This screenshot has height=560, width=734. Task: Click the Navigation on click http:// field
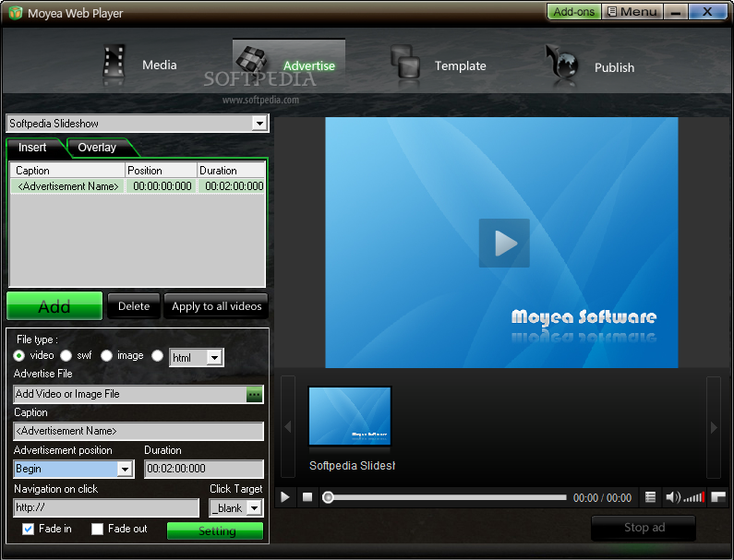click(106, 508)
